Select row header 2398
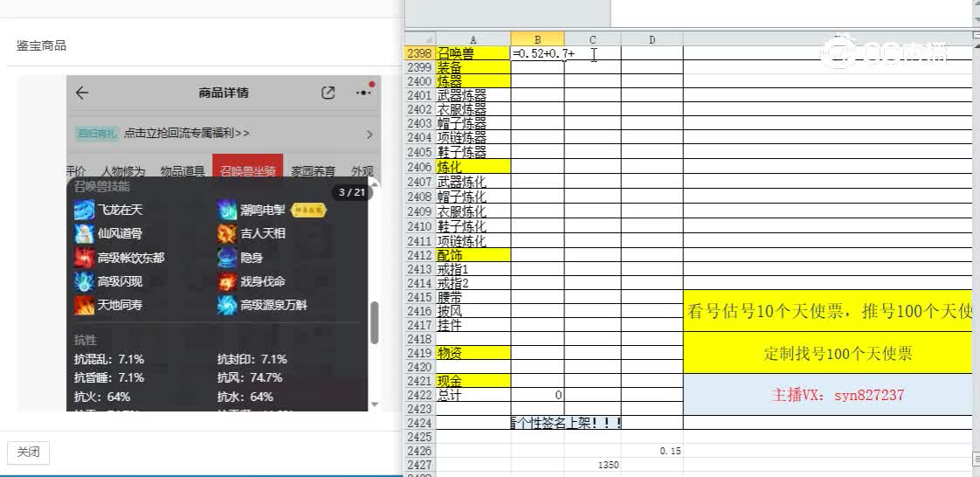 420,54
